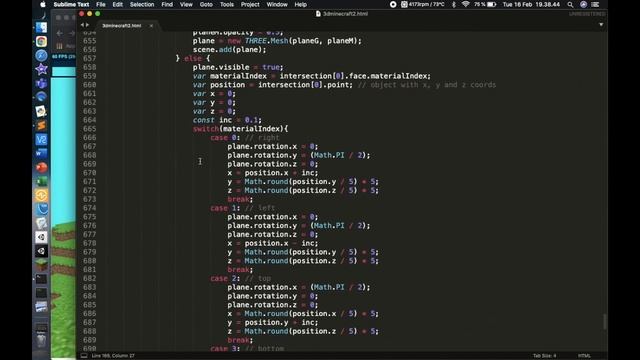Open the tab list dropdown arrow

pyautogui.click(x=601, y=24)
